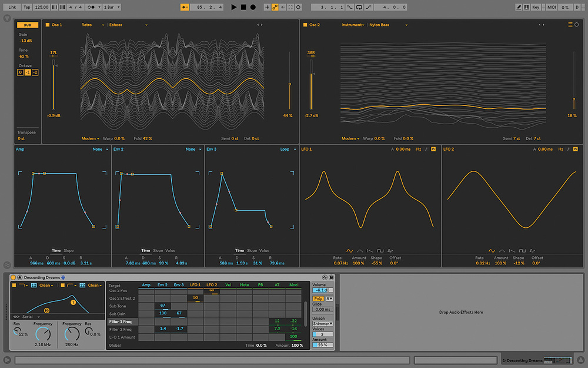Switch Env 2 view to Value
This screenshot has width=588, height=368.
coord(171,250)
